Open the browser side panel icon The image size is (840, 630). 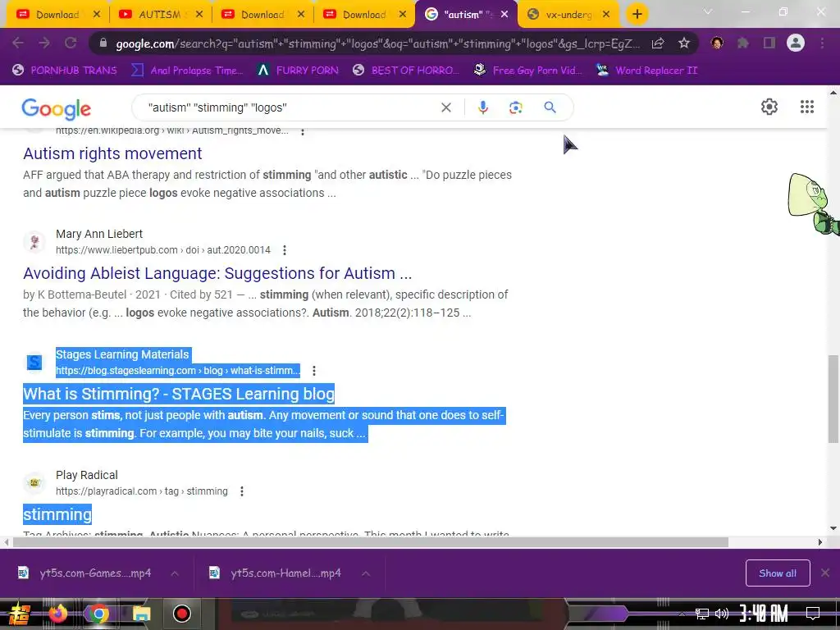click(769, 43)
